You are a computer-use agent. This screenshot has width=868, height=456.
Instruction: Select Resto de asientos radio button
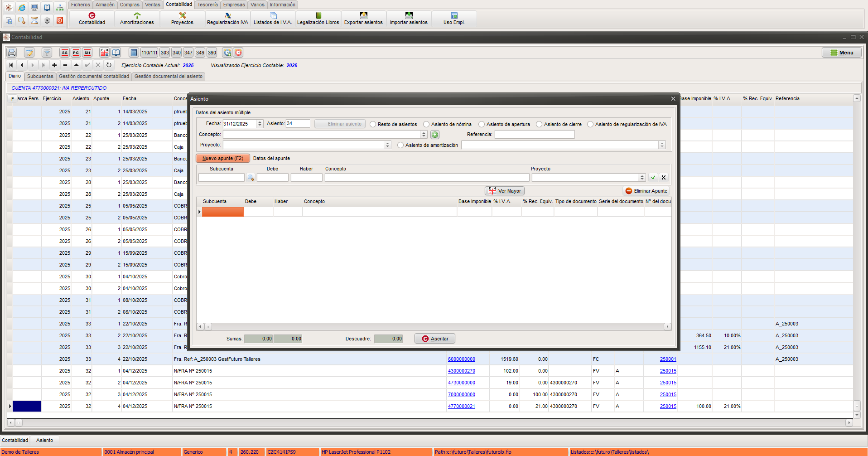(x=373, y=124)
